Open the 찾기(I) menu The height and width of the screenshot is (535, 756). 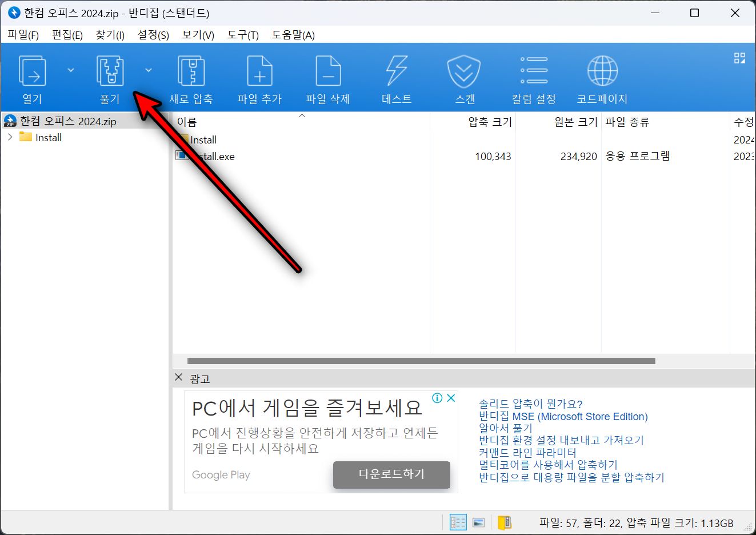pos(110,35)
